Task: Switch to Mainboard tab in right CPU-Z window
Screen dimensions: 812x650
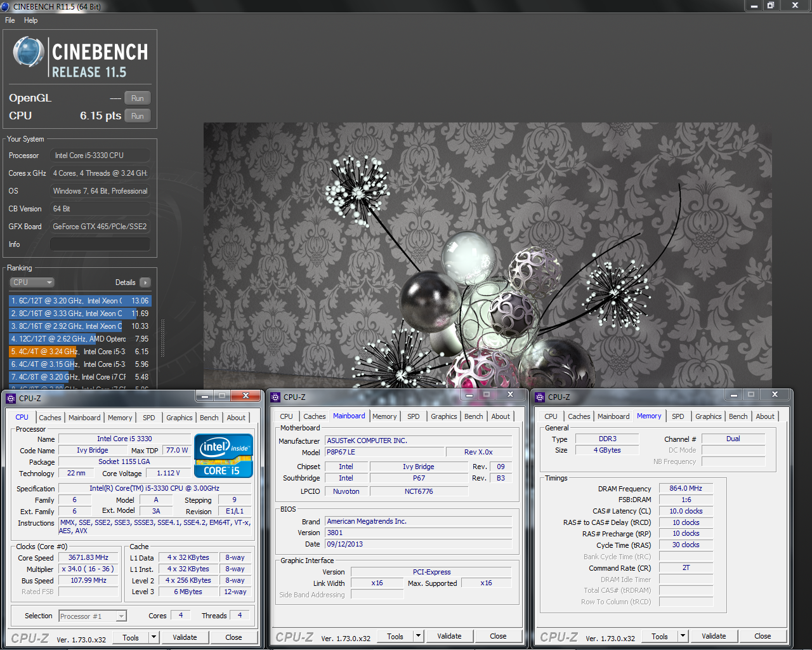Action: click(613, 416)
